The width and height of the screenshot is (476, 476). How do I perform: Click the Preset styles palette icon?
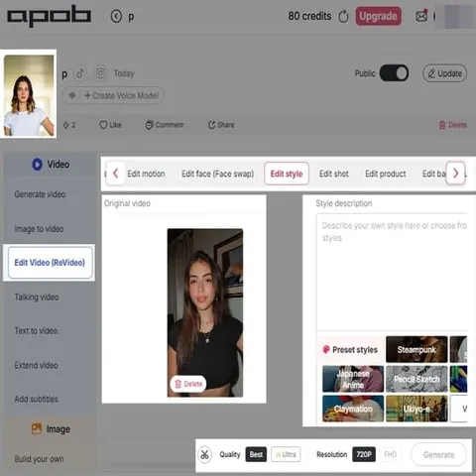(326, 349)
